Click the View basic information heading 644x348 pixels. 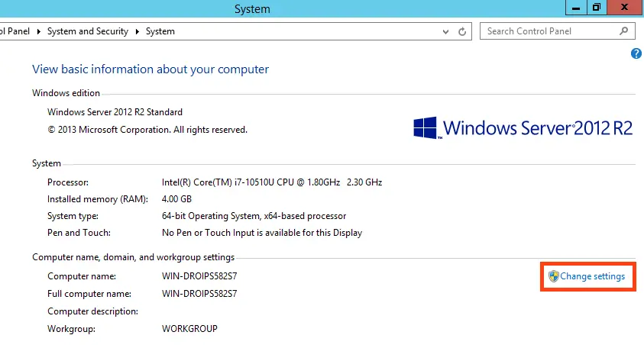(150, 69)
